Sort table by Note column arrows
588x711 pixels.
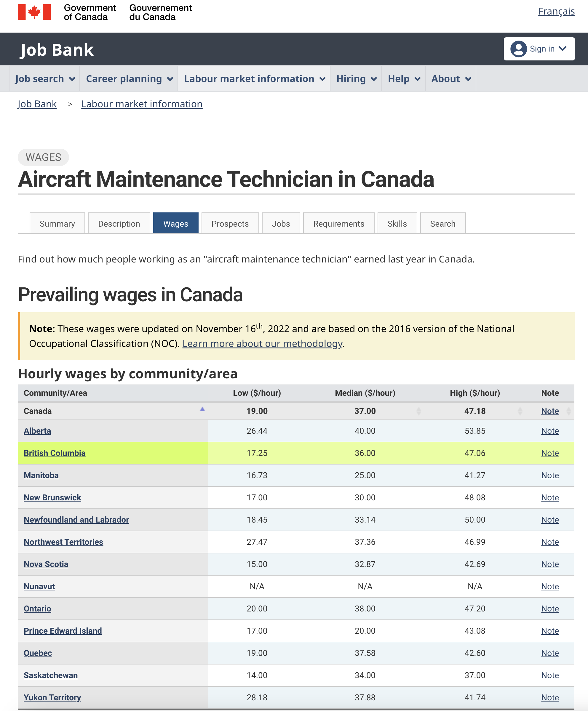(569, 411)
